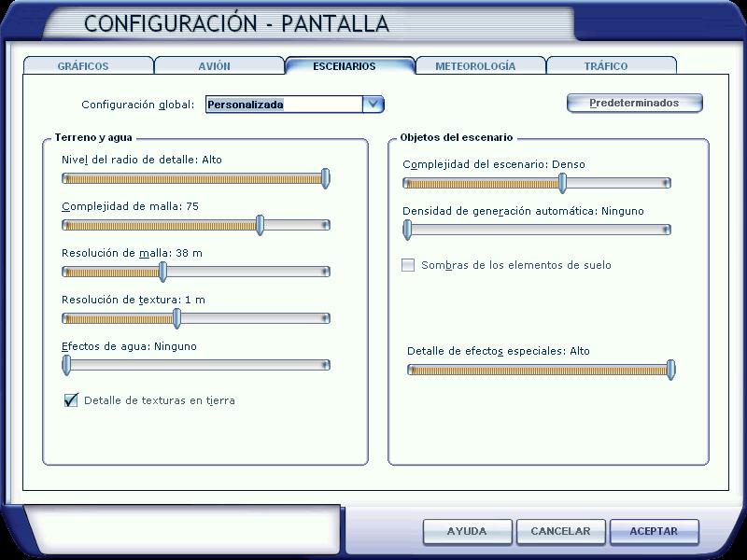Open the TRÁFICO tab
Image resolution: width=747 pixels, height=560 pixels.
pyautogui.click(x=611, y=65)
